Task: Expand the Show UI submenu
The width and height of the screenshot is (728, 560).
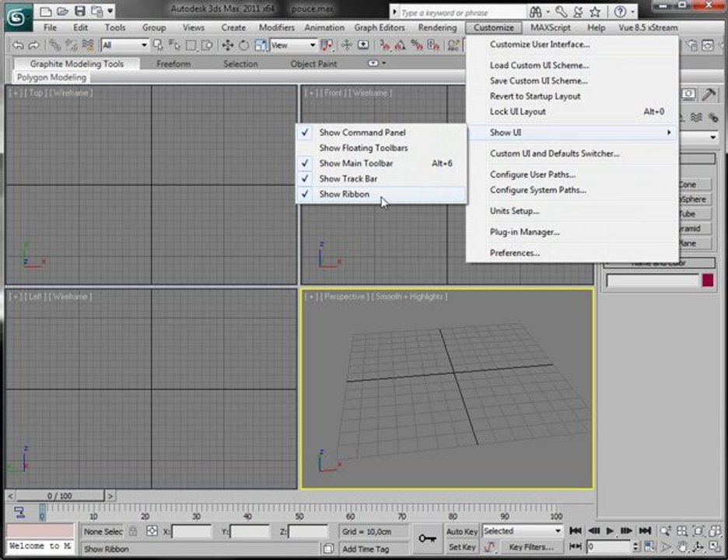Action: pos(572,132)
